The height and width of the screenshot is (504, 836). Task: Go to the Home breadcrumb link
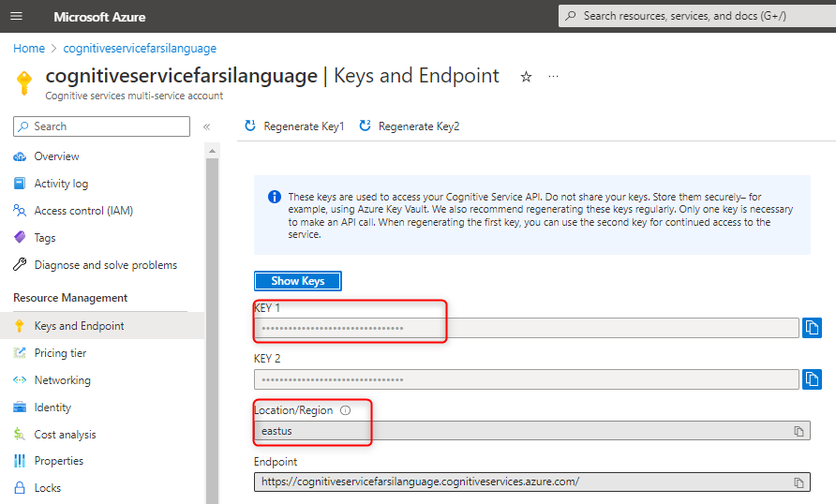point(29,48)
